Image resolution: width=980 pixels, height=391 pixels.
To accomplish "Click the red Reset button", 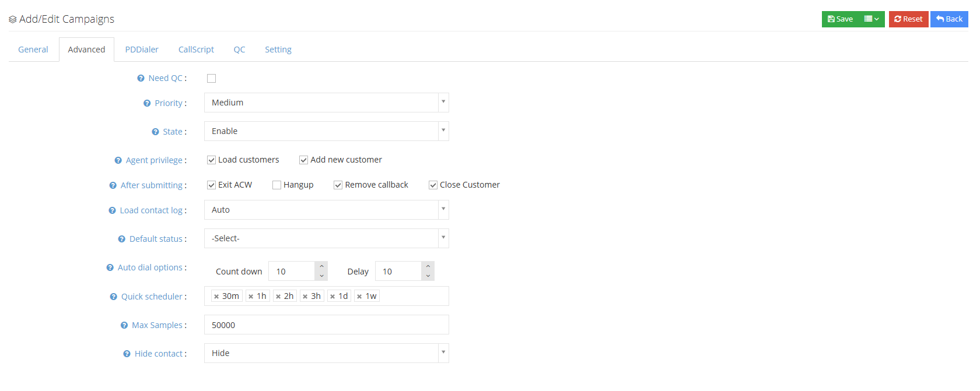I will 908,19.
